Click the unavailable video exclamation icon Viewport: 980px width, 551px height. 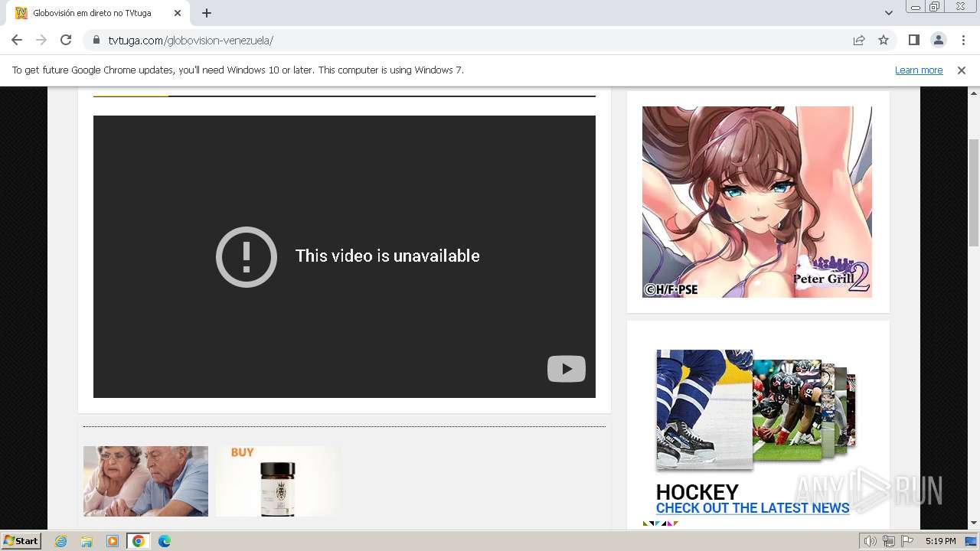tap(247, 256)
